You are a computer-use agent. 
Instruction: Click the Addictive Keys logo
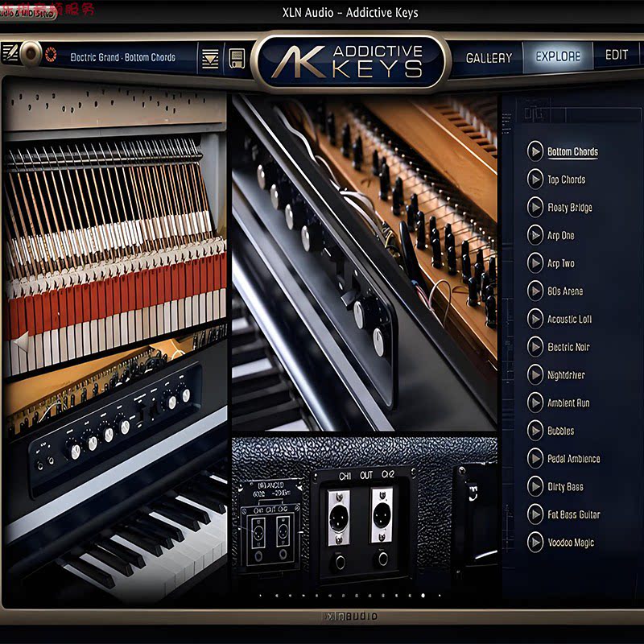click(349, 62)
